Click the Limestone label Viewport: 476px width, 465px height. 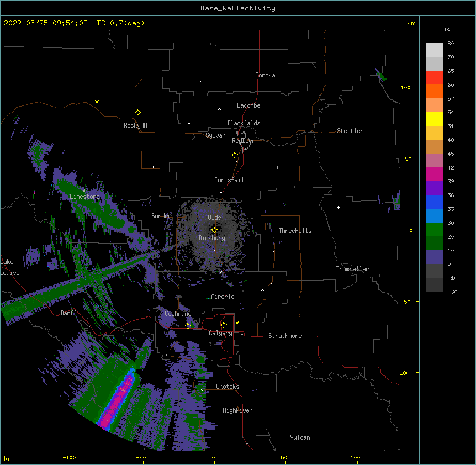pos(84,197)
